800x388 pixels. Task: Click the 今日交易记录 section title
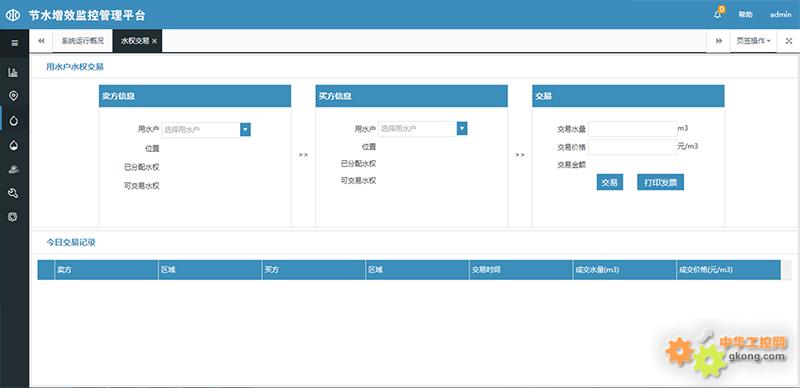pos(71,242)
